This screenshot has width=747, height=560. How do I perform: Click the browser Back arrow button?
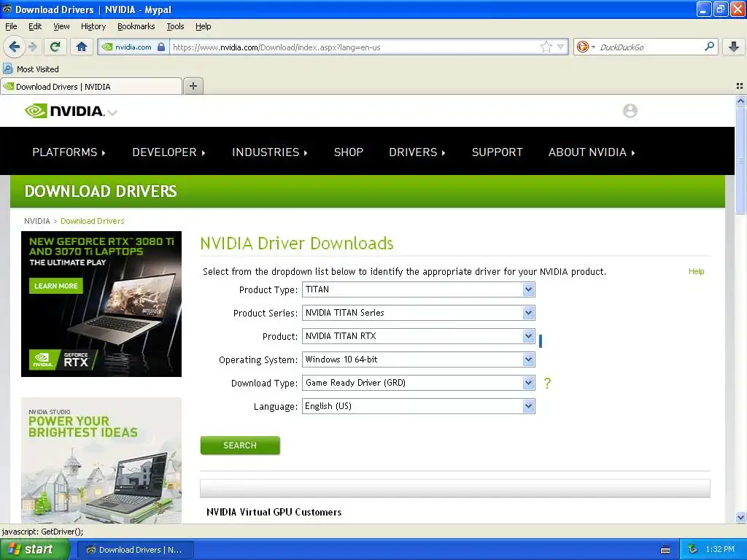pyautogui.click(x=14, y=47)
